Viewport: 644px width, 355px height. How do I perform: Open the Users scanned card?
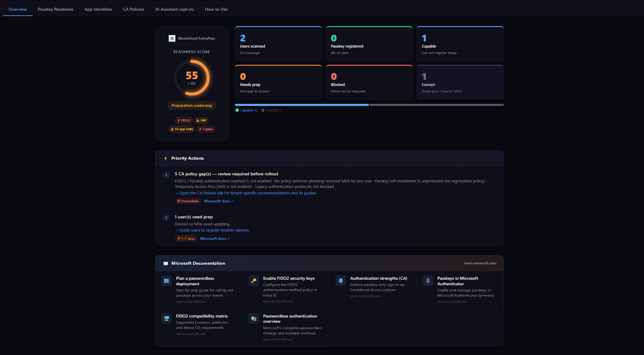pyautogui.click(x=278, y=44)
